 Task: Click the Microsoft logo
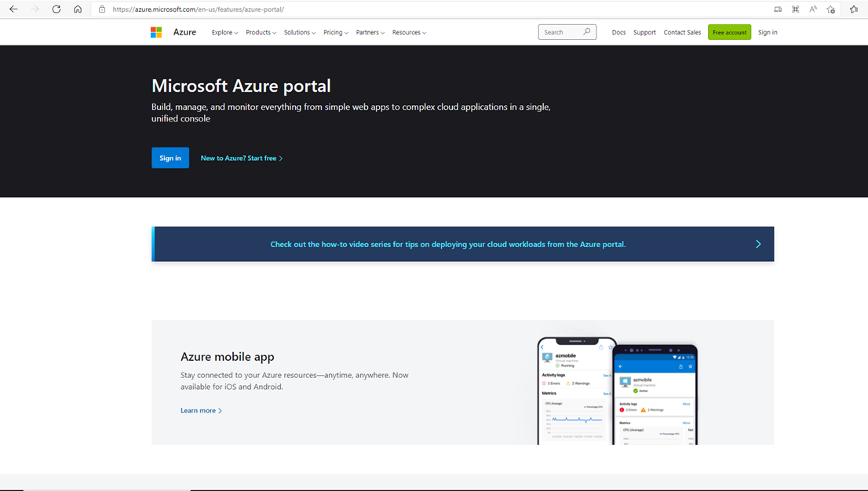coord(156,32)
